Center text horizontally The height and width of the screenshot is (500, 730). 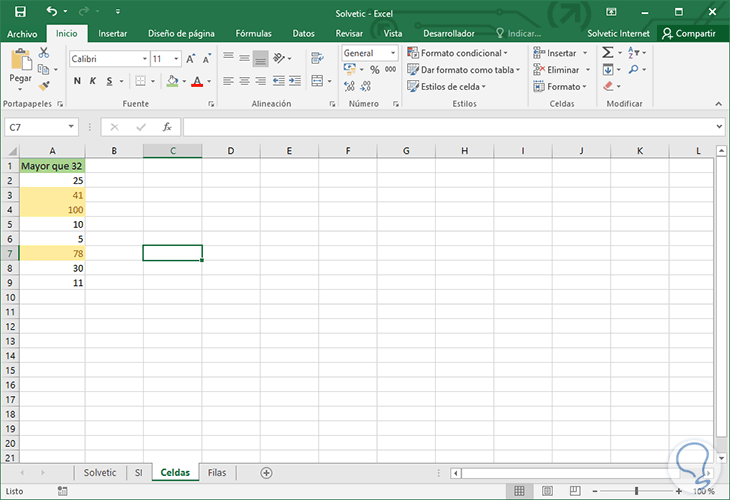[244, 81]
